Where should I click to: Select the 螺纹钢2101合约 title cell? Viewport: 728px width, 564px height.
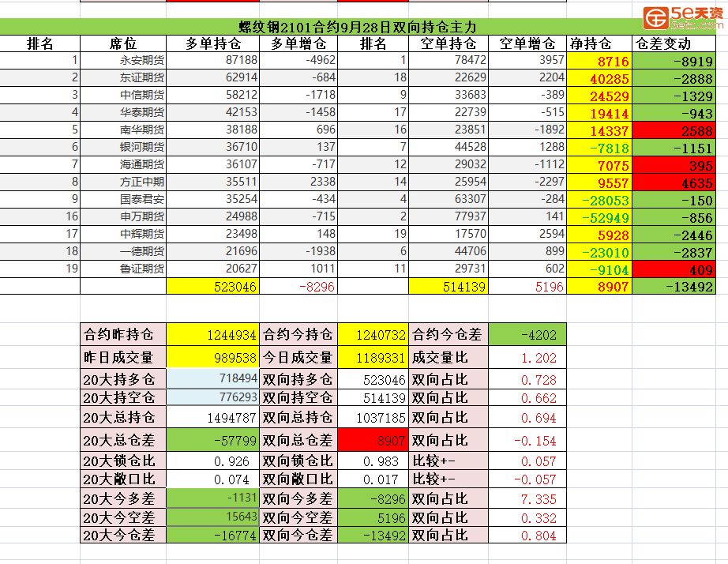coord(363,28)
